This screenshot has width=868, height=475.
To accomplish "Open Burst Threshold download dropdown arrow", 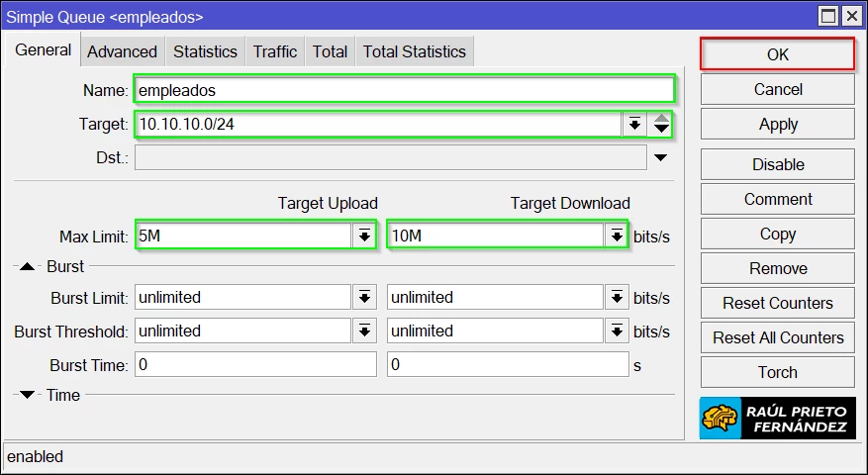I will [x=616, y=332].
